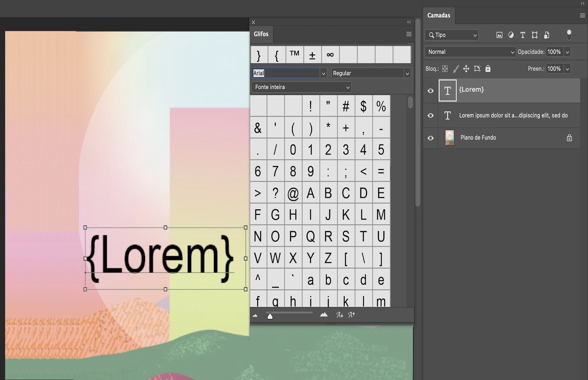This screenshot has width=588, height=380.
Task: Open the Normal blending mode dropdown
Action: coord(470,52)
